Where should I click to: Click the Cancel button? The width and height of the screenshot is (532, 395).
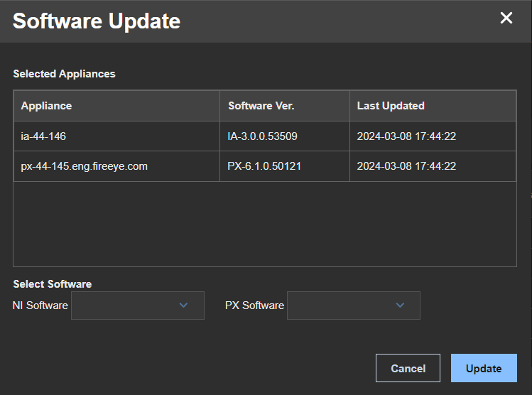(408, 368)
